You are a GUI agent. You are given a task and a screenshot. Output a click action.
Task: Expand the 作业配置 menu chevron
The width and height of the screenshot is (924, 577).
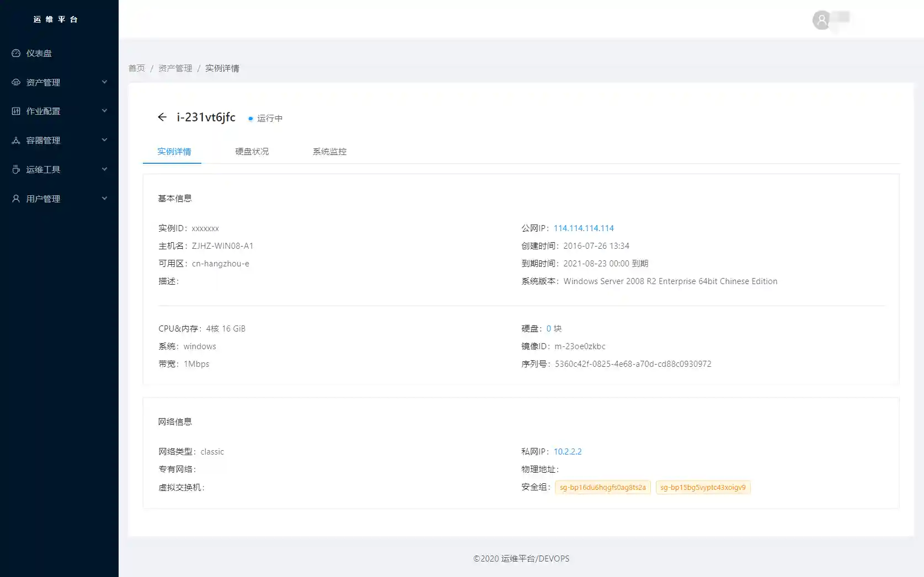(104, 111)
